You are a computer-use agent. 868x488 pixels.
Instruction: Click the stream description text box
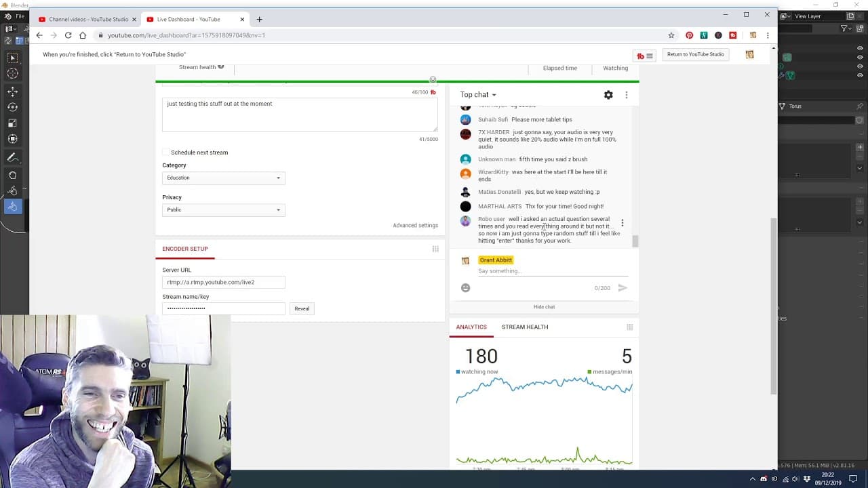click(300, 115)
